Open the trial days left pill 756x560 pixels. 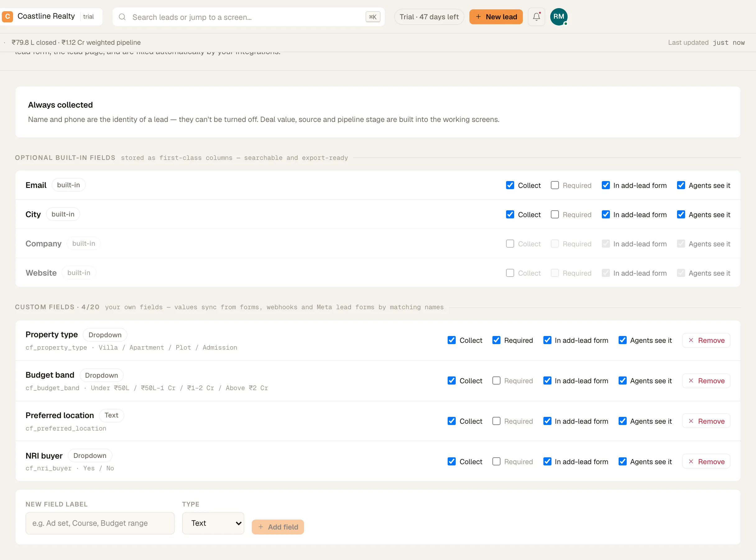[x=429, y=16]
